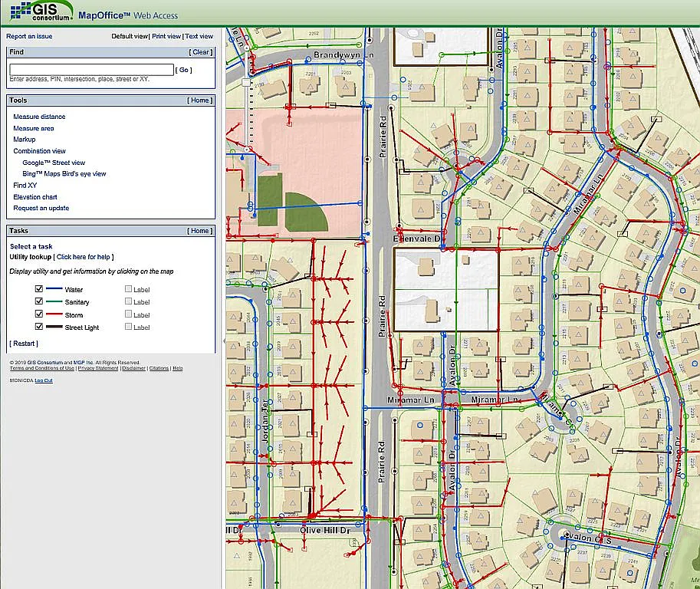This screenshot has width=700, height=589.
Task: Uncheck the Water utility layer checkbox
Action: point(39,290)
